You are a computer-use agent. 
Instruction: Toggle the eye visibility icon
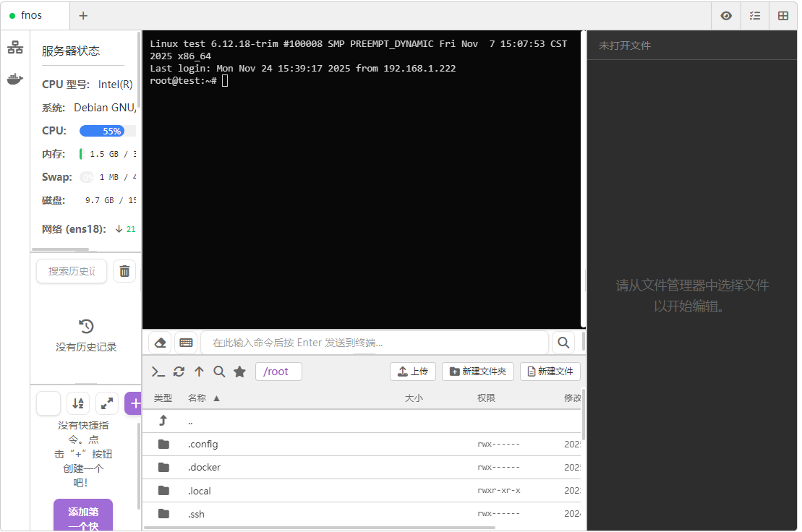(726, 16)
